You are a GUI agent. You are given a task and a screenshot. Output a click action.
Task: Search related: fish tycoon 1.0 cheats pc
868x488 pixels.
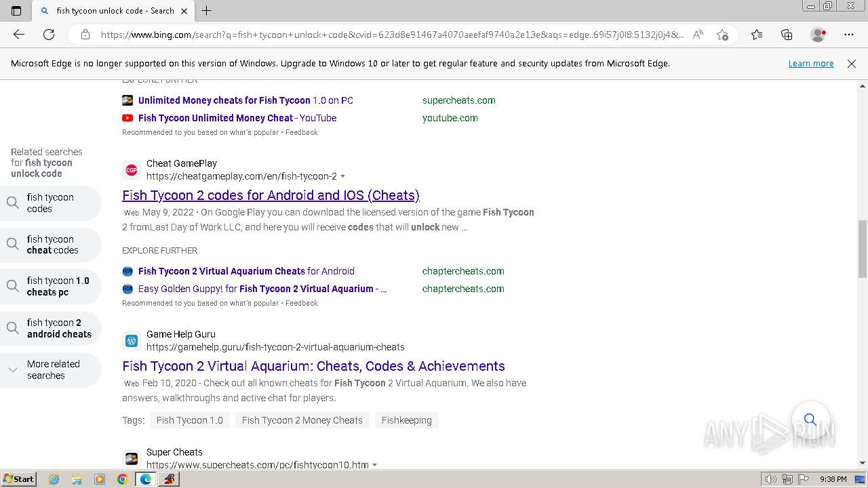click(51, 286)
